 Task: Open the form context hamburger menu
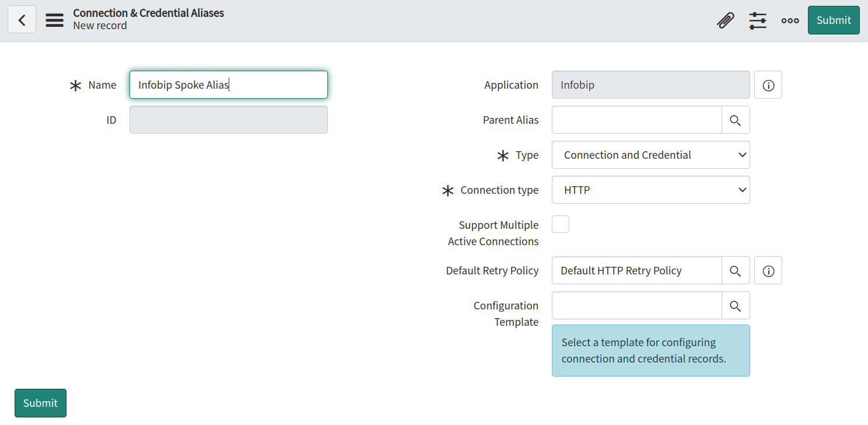point(54,20)
